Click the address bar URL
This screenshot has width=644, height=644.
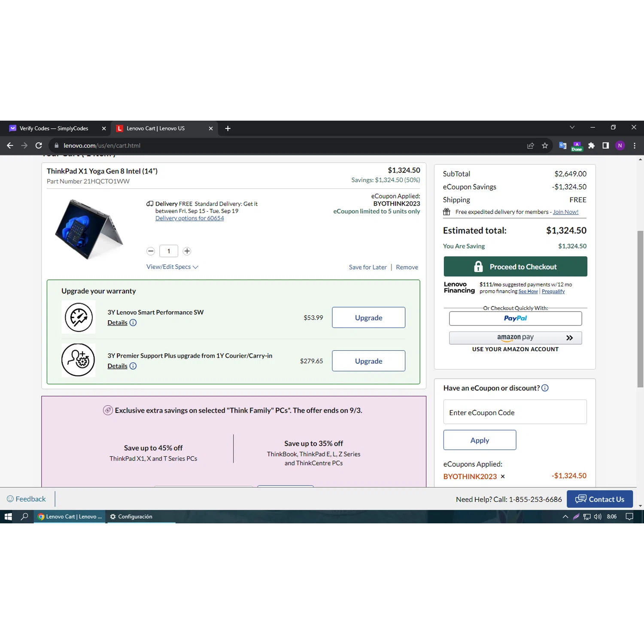point(102,146)
